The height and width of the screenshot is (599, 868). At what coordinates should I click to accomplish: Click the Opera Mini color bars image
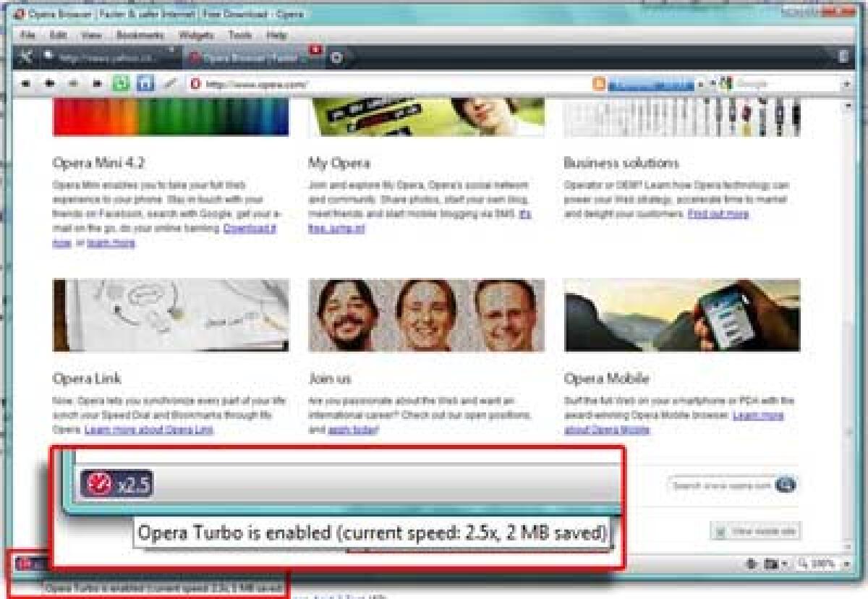[171, 119]
